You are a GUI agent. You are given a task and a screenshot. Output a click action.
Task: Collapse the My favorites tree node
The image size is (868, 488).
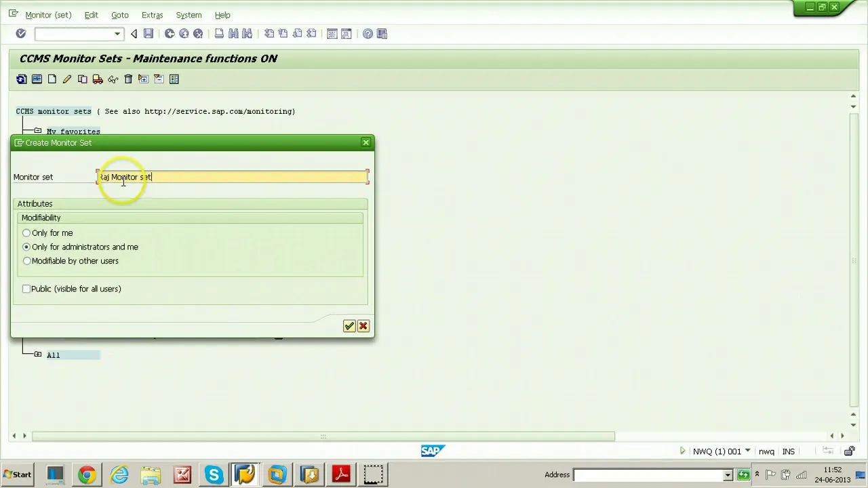pyautogui.click(x=38, y=131)
